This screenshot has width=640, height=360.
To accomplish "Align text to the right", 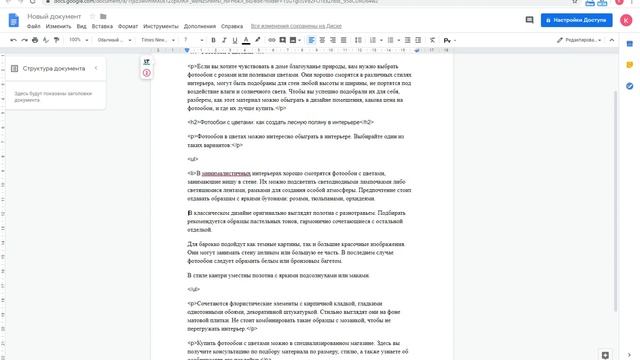I will pyautogui.click(x=333, y=40).
